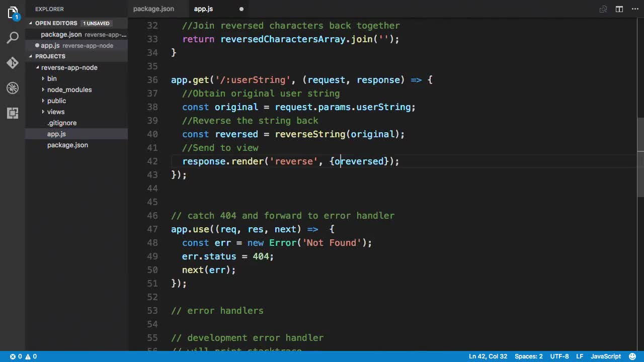Open the Source Control view
Screen dimensions: 644x362
(13, 63)
